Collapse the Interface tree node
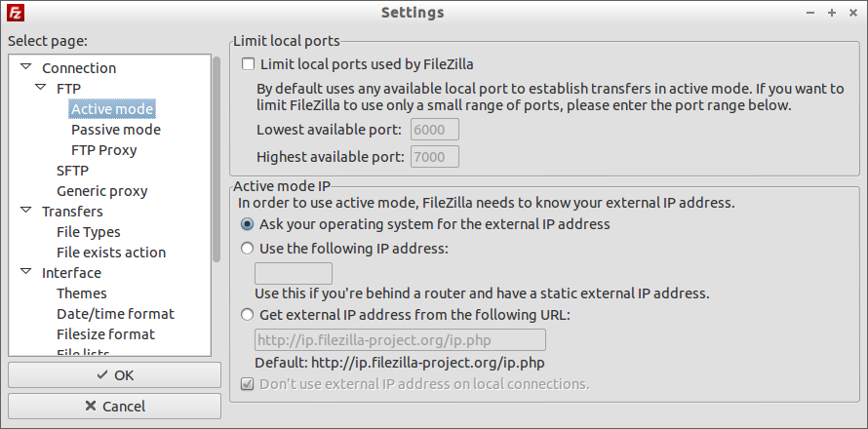Image resolution: width=868 pixels, height=429 pixels. (x=26, y=271)
